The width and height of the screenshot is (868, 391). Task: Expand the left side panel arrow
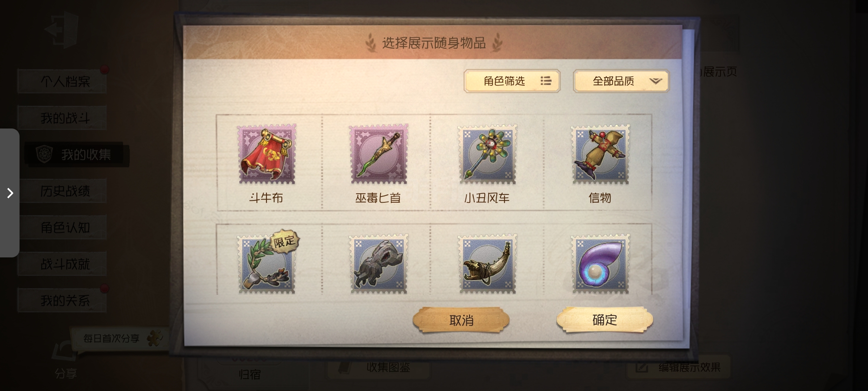[10, 193]
